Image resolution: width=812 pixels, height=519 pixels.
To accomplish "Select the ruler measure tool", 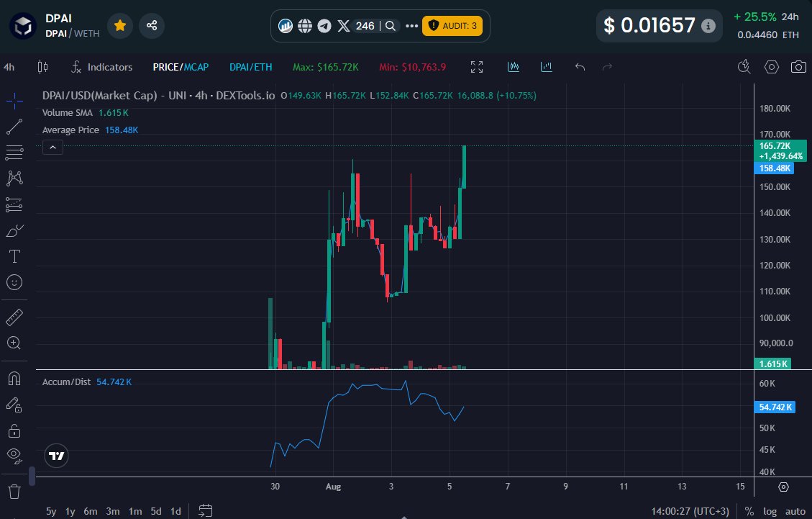I will pos(14,317).
